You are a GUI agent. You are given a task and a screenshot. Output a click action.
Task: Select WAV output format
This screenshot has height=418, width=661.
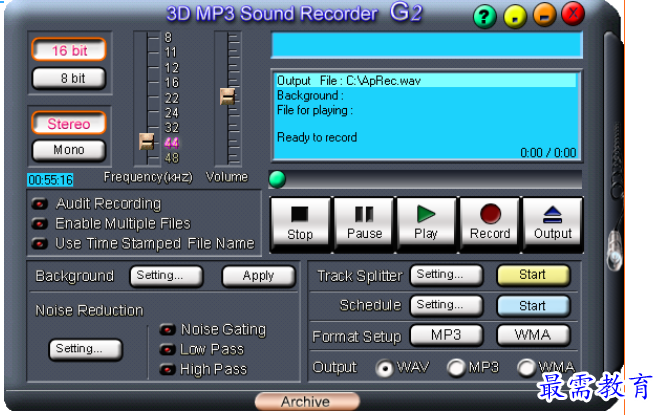pyautogui.click(x=384, y=368)
